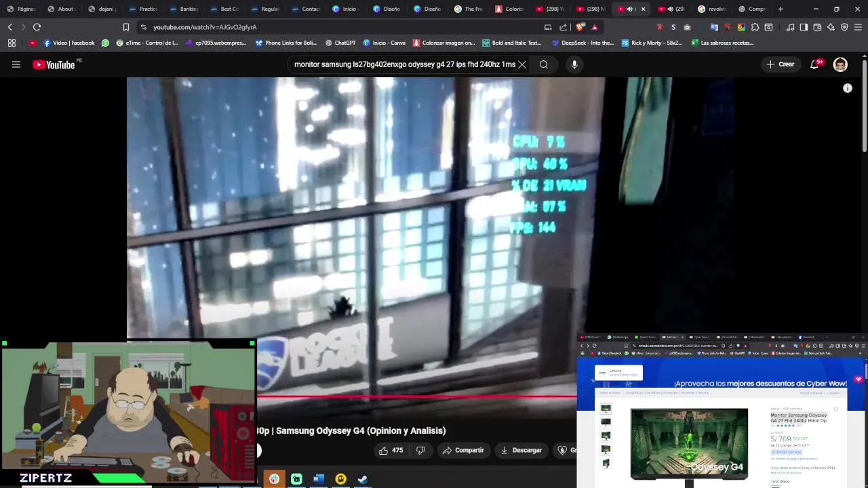Viewport: 868px width, 488px height.
Task: Click the share page icon in address bar
Action: 564,27
